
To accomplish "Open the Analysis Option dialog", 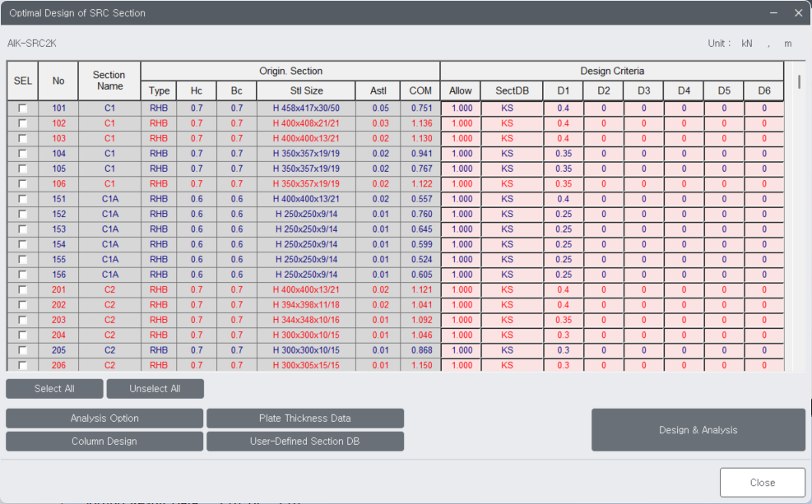I will (104, 418).
